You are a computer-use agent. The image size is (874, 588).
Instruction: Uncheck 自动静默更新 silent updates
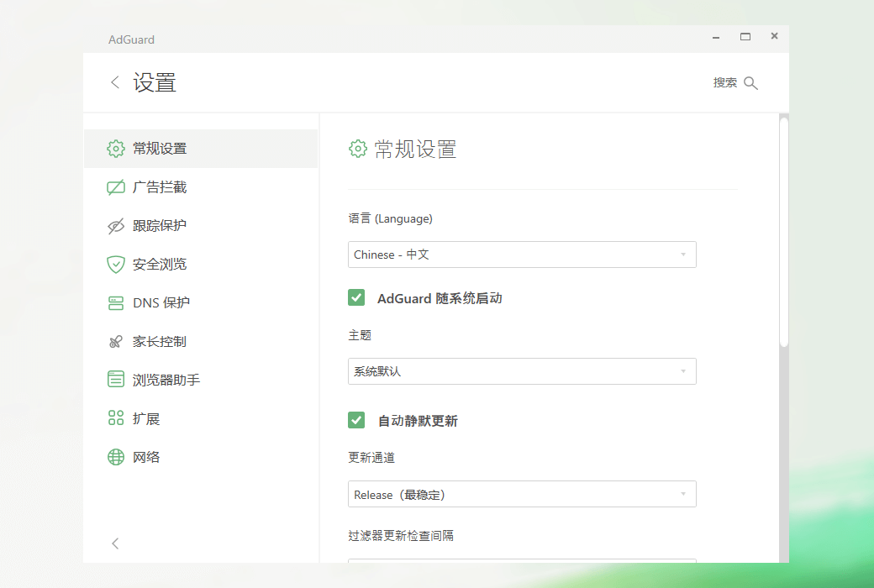pos(356,420)
